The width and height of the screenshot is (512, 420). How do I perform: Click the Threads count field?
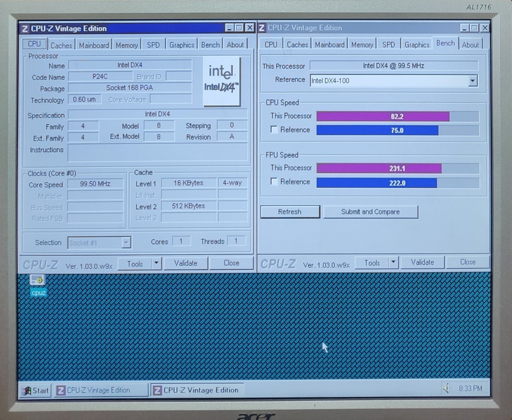click(x=236, y=241)
